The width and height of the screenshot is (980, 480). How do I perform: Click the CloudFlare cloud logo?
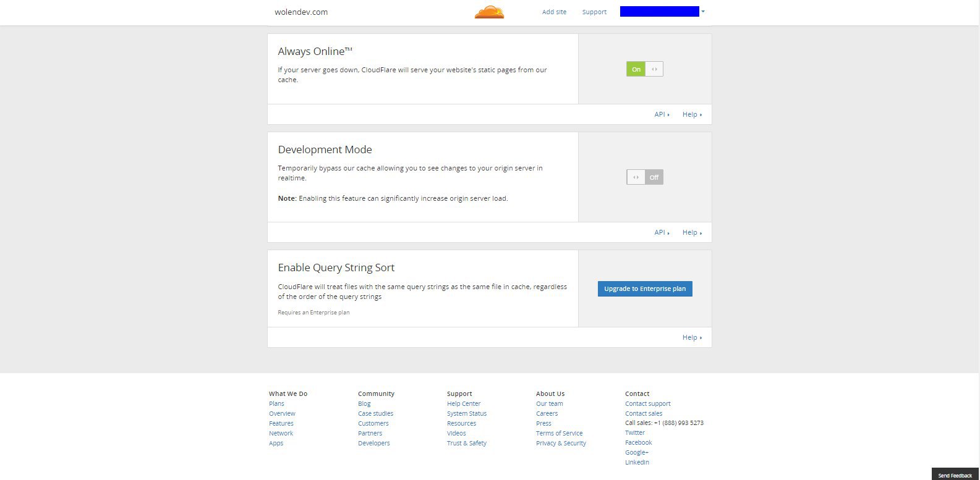[x=489, y=12]
